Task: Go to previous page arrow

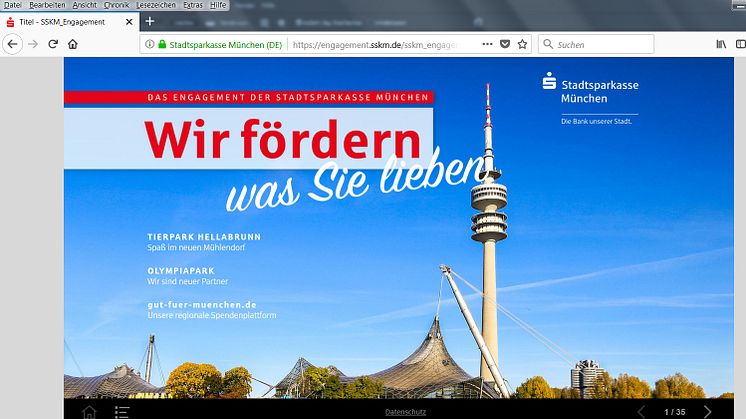Action: pos(641,411)
